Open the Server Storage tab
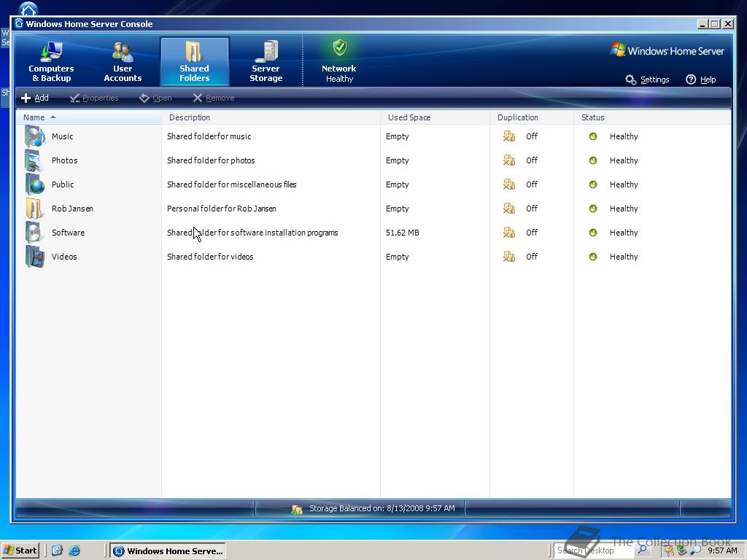Image resolution: width=747 pixels, height=560 pixels. click(266, 62)
